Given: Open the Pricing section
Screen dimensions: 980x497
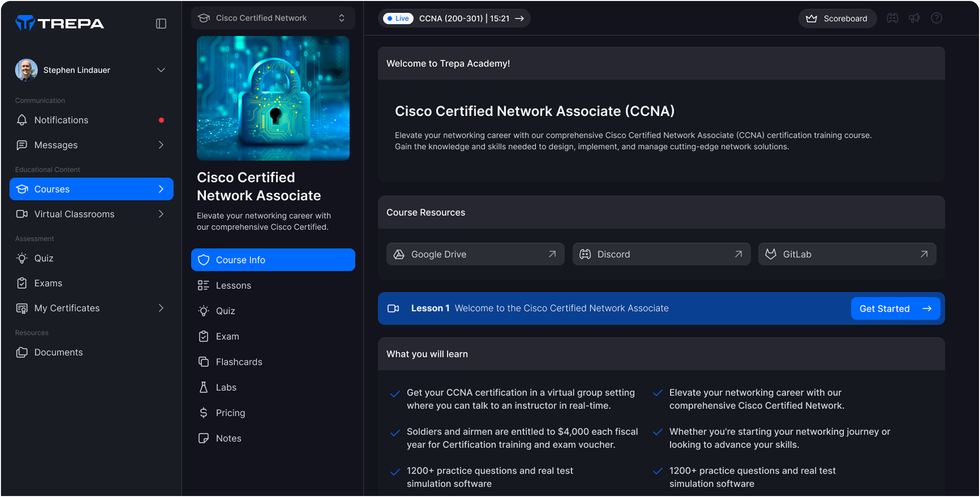Looking at the screenshot, I should pyautogui.click(x=273, y=413).
